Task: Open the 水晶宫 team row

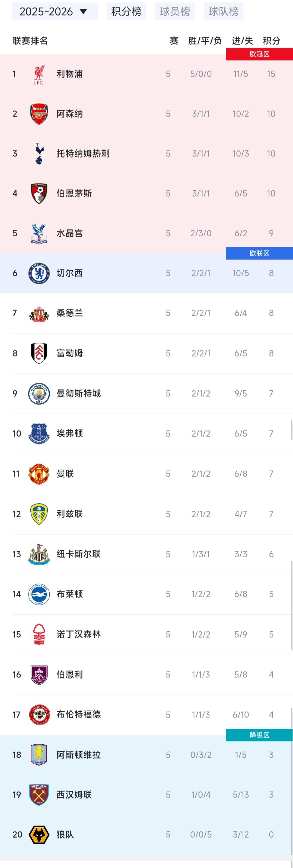Action: [146, 233]
